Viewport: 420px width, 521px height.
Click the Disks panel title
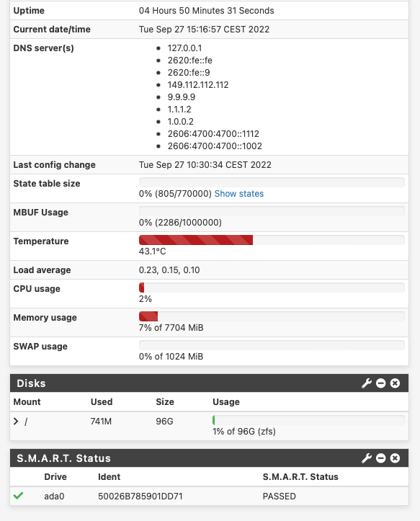pos(31,383)
